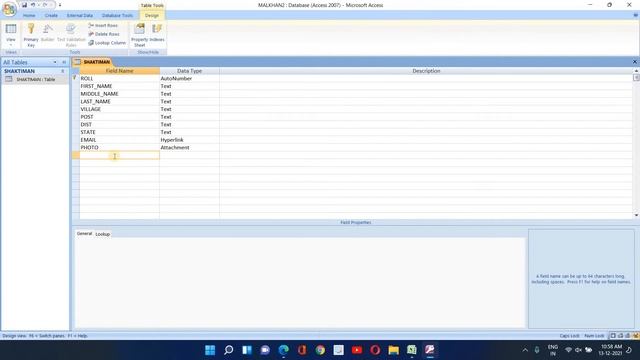Switch to the General field properties tab

coord(84,233)
